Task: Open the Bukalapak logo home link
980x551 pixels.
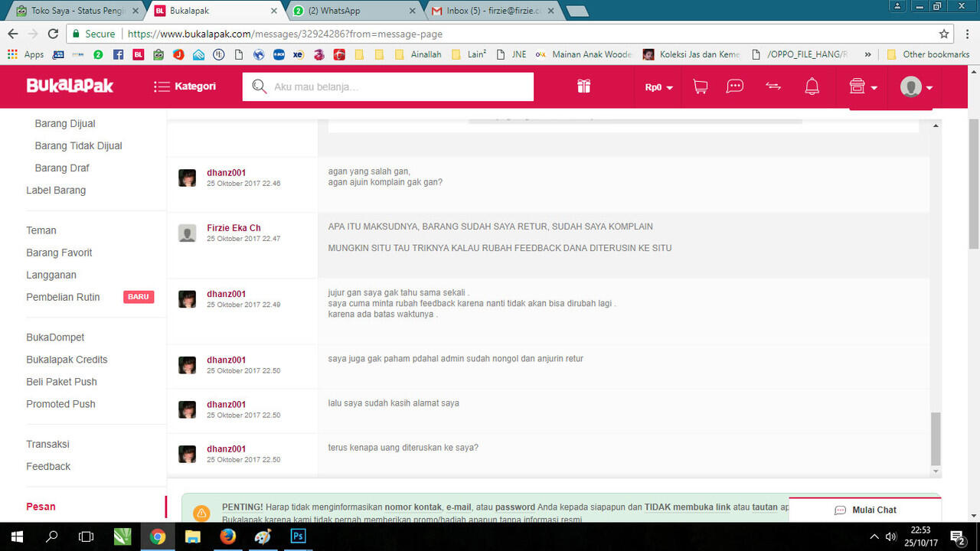Action: point(70,86)
